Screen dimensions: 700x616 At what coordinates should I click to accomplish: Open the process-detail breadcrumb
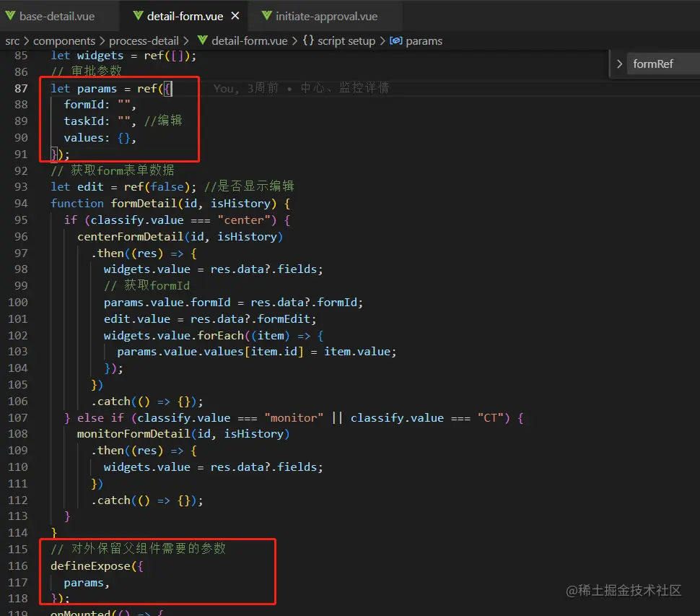point(144,41)
